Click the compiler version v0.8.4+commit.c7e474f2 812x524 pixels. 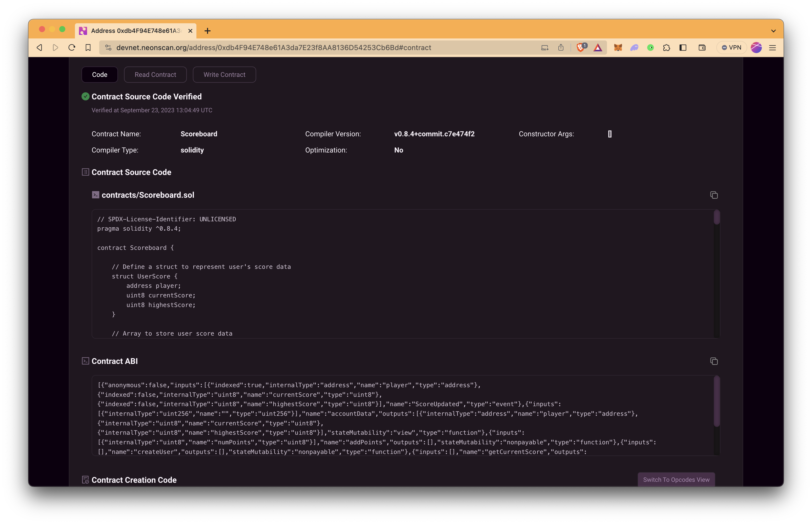434,134
